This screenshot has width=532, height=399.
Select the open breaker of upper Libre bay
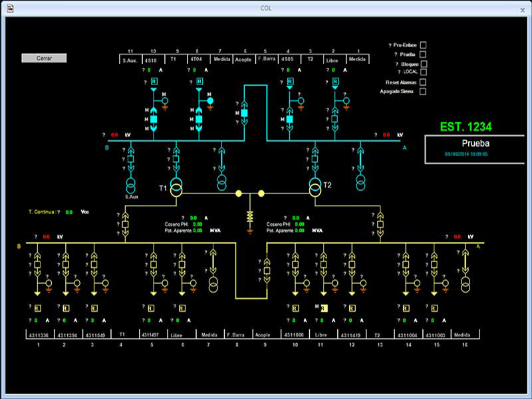tap(334, 119)
